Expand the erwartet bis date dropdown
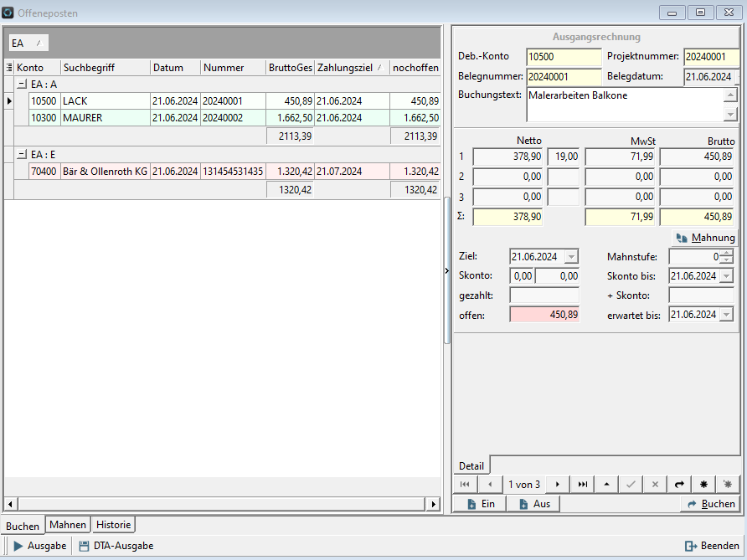The width and height of the screenshot is (747, 560). [x=726, y=315]
